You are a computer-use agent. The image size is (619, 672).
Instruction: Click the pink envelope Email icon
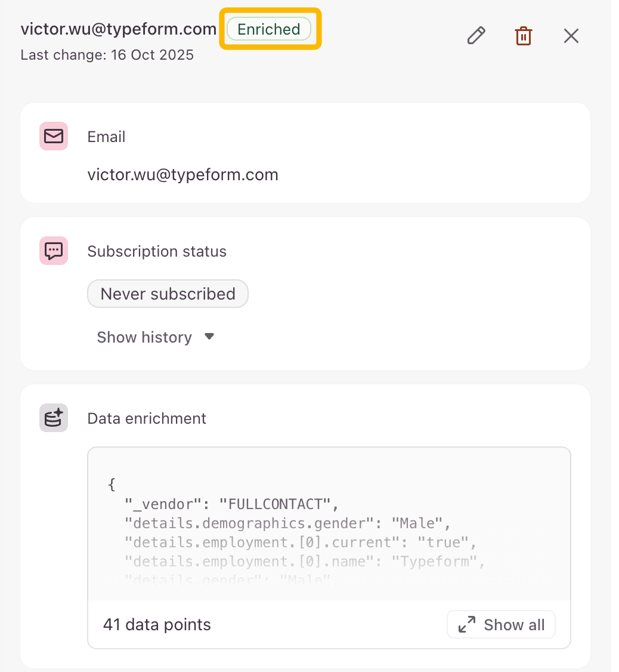click(54, 136)
